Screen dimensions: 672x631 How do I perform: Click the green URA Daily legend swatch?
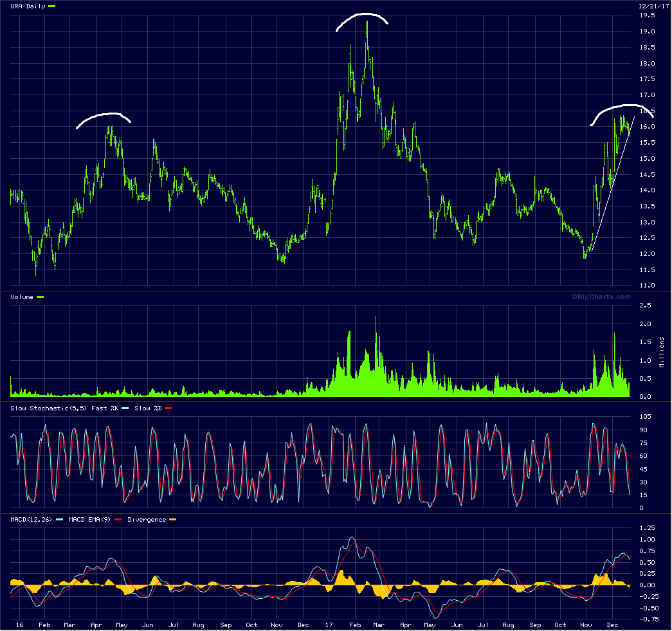tap(52, 6)
